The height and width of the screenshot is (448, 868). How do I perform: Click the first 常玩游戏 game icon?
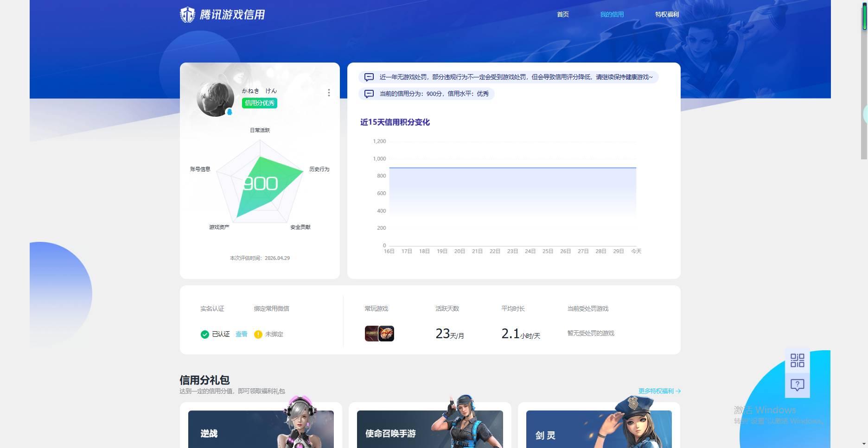coord(371,334)
